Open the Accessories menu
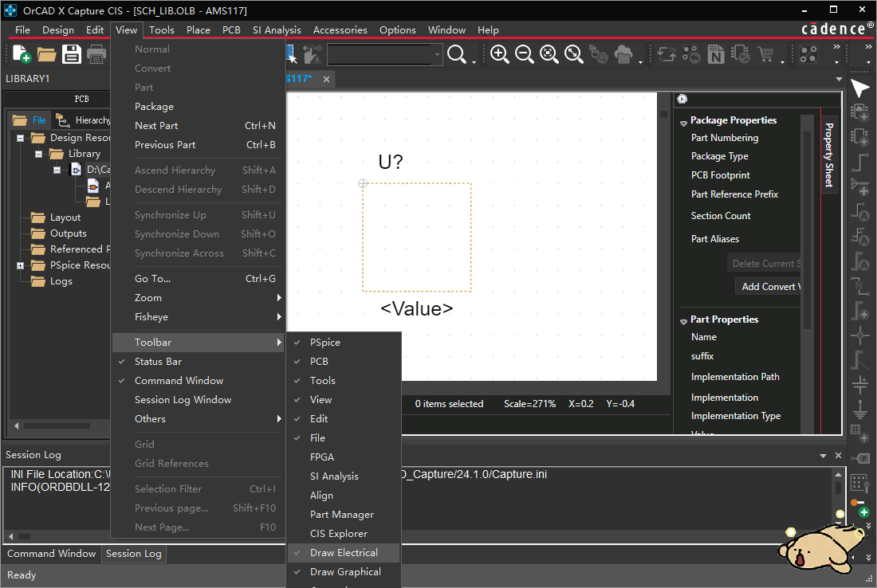The image size is (877, 588). pyautogui.click(x=340, y=30)
